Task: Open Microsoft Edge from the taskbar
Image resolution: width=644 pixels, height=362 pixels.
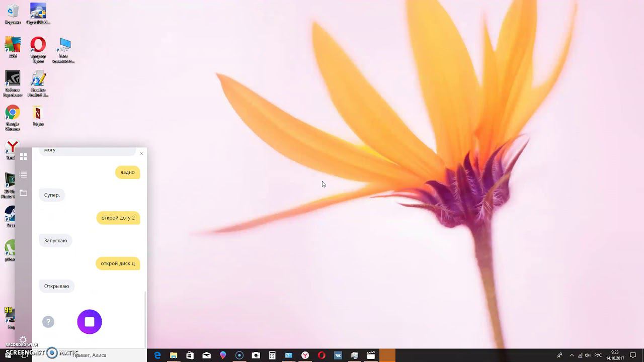Action: [x=157, y=355]
